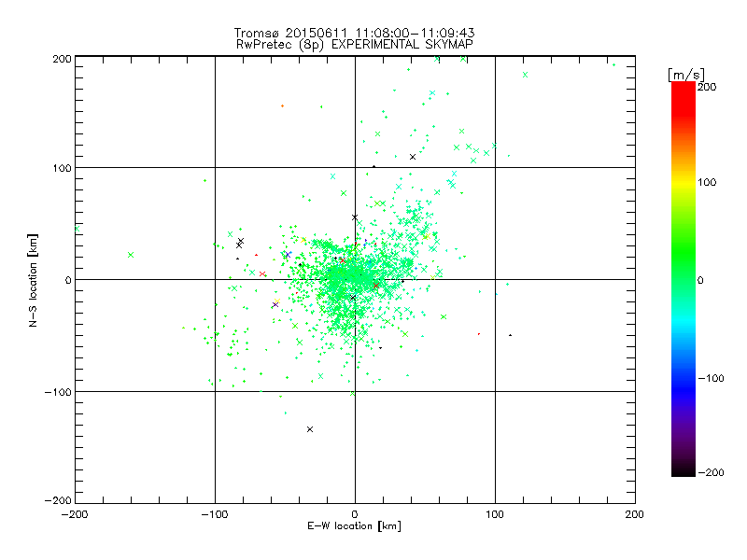Click the colorbar '-100' label beside blue
The image size is (747, 560).
click(x=711, y=378)
